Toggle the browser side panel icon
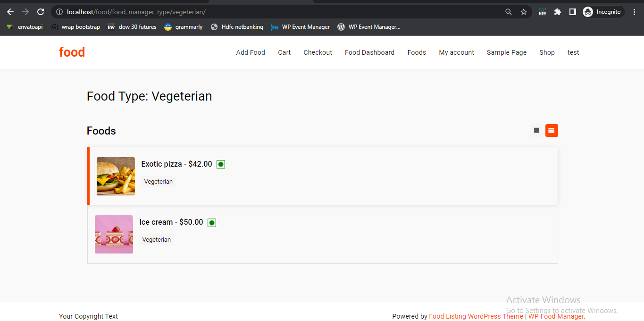The width and height of the screenshot is (644, 321). [x=573, y=12]
